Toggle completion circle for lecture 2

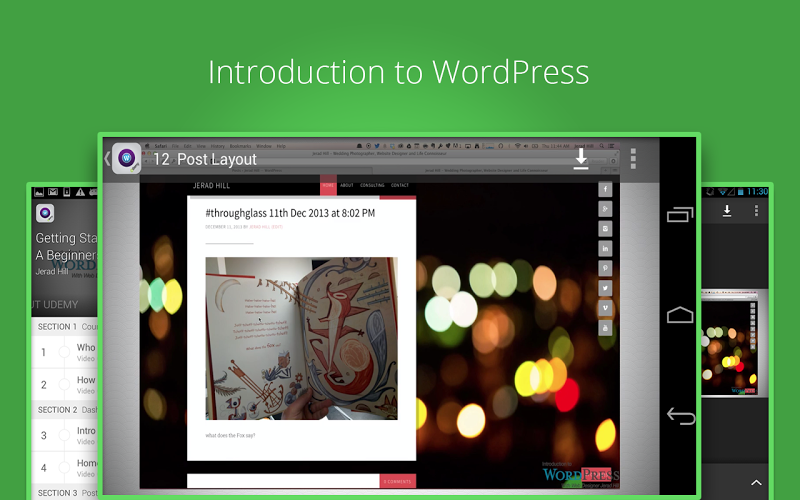tap(64, 385)
